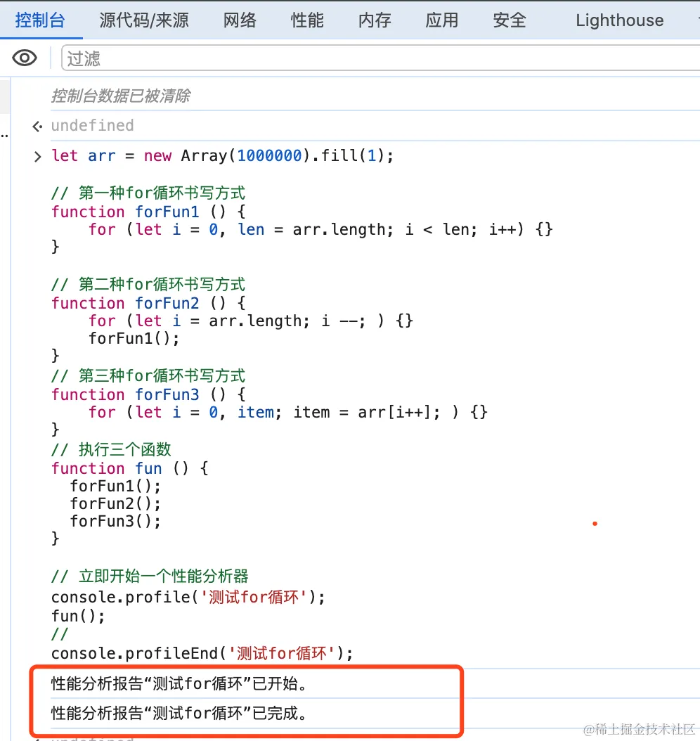Click the 控制台数据已被清除 message
This screenshot has width=700, height=741.
(x=120, y=96)
